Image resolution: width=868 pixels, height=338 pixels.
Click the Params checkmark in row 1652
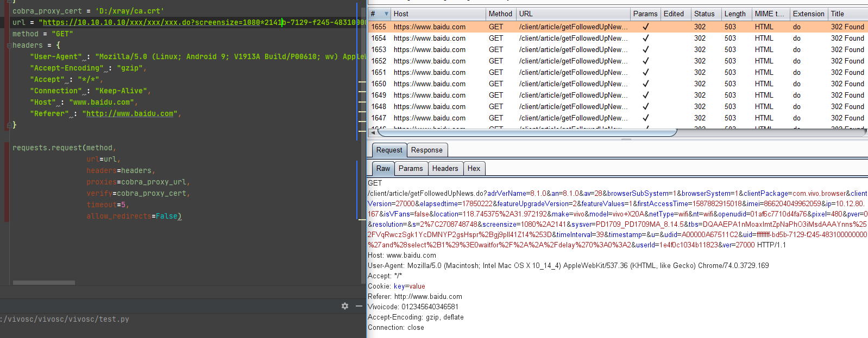tap(646, 61)
